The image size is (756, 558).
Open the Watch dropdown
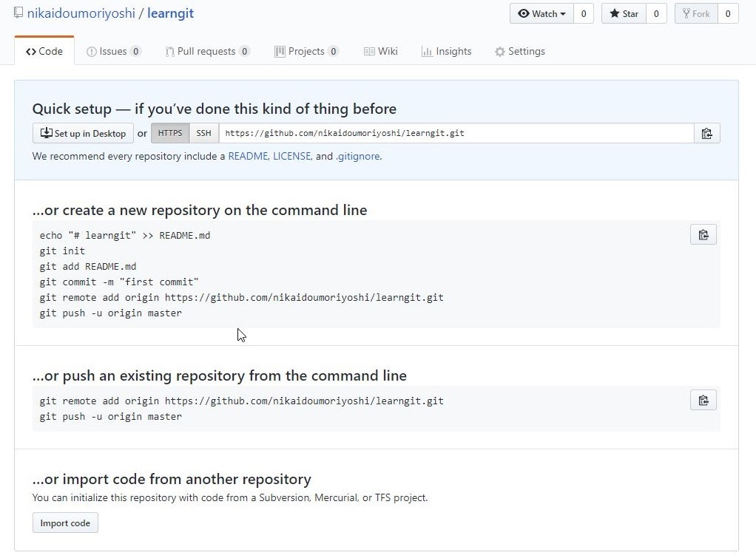541,14
